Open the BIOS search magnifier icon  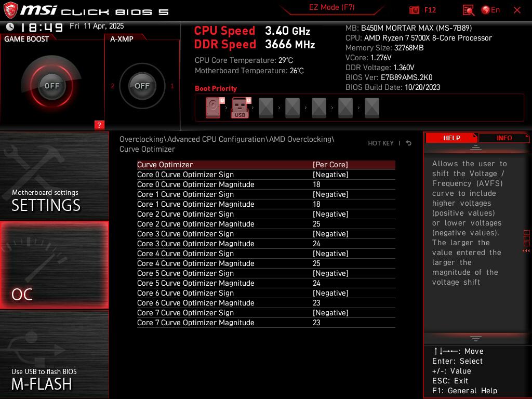click(468, 10)
